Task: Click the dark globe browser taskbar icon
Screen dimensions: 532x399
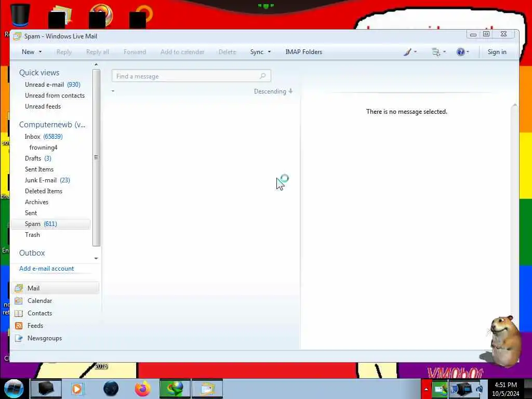Action: pos(111,389)
